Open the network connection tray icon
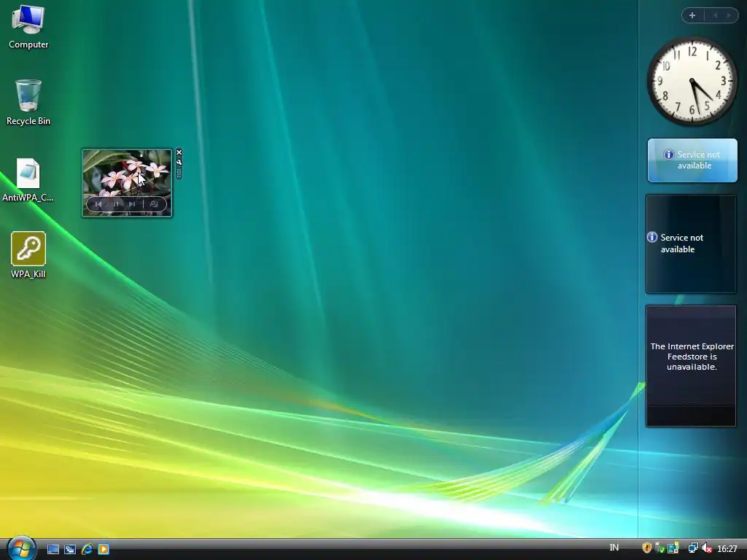The height and width of the screenshot is (560, 747). pyautogui.click(x=693, y=548)
